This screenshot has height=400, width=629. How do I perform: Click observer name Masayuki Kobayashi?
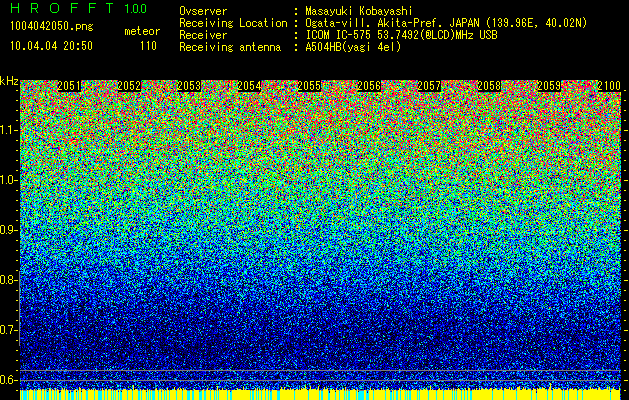(x=359, y=12)
